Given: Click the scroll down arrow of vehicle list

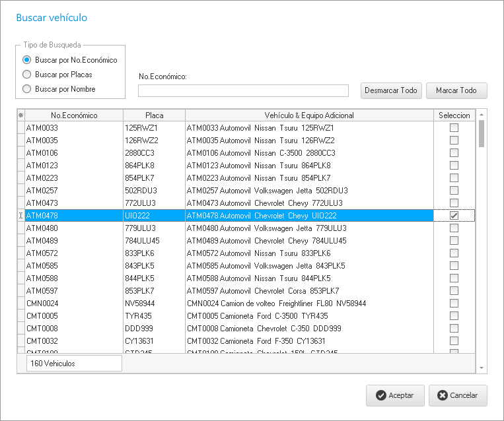Looking at the screenshot, I should pos(482,368).
